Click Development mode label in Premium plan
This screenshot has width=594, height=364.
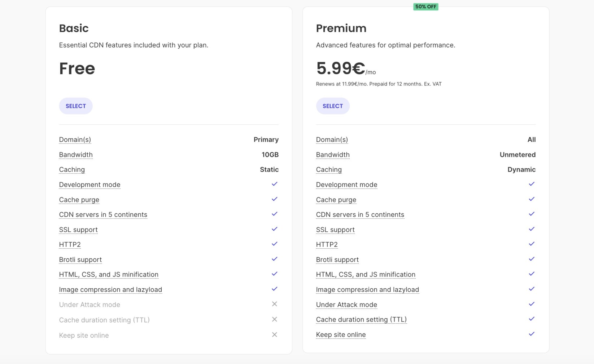[x=346, y=185]
